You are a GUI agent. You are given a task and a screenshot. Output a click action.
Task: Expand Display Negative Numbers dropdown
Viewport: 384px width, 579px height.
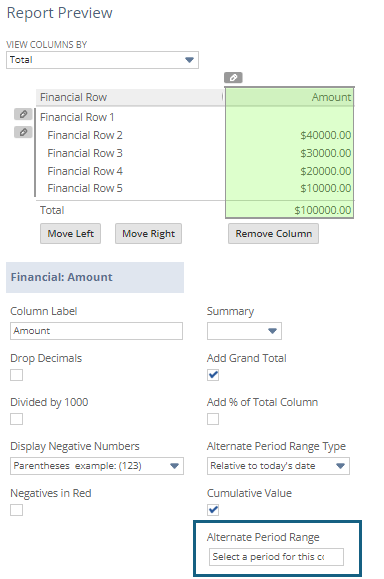(x=97, y=466)
